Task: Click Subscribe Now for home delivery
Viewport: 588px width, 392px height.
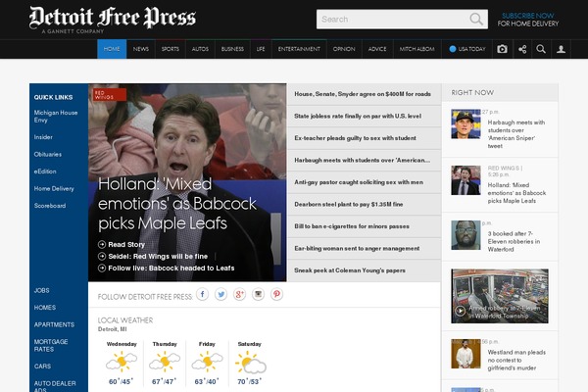Action: click(x=528, y=20)
